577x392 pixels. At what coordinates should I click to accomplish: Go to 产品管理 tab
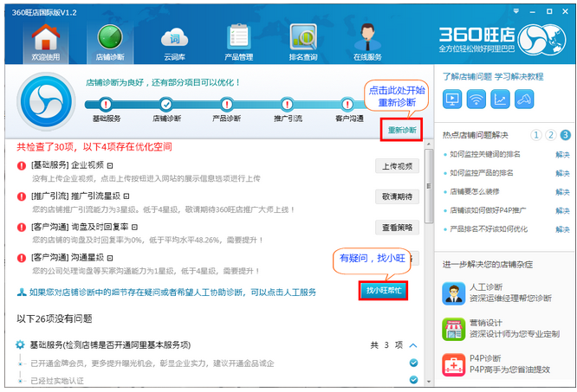coord(239,42)
